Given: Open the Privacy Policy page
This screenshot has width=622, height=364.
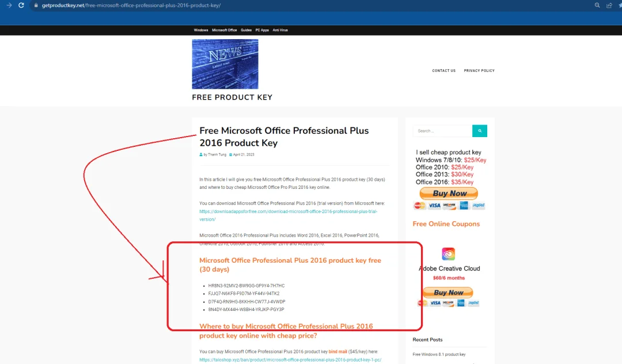Looking at the screenshot, I should 479,71.
